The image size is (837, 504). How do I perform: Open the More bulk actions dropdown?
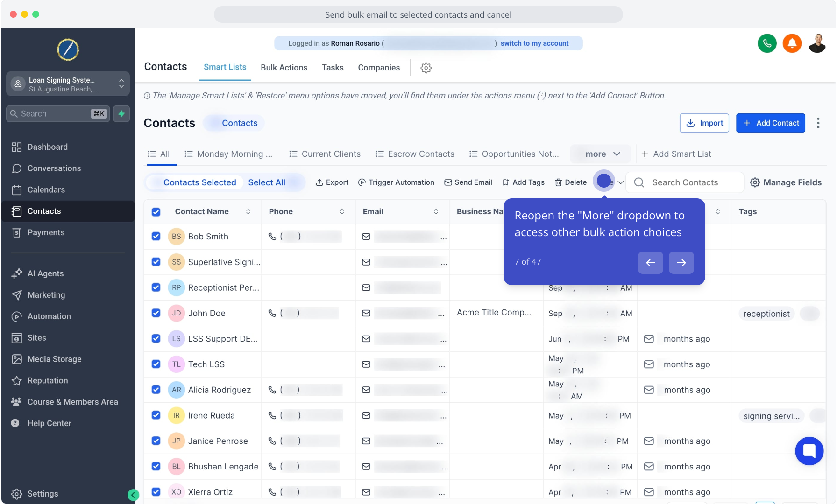609,182
